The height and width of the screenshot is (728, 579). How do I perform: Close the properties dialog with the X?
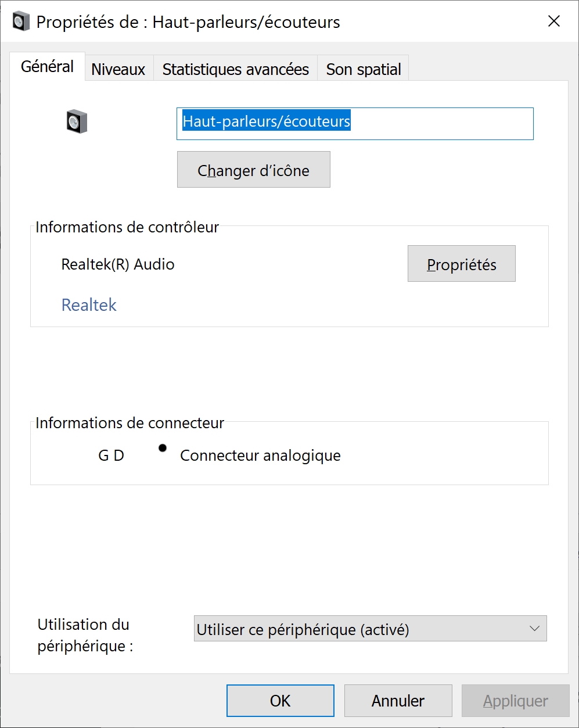click(x=554, y=21)
